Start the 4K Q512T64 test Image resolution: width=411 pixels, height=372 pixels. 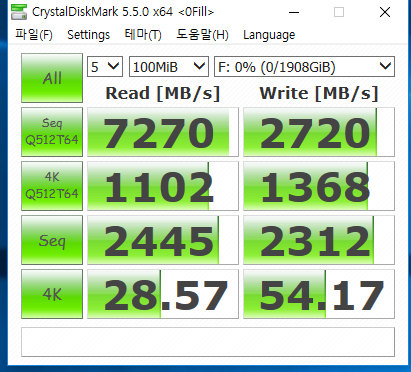pos(52,186)
